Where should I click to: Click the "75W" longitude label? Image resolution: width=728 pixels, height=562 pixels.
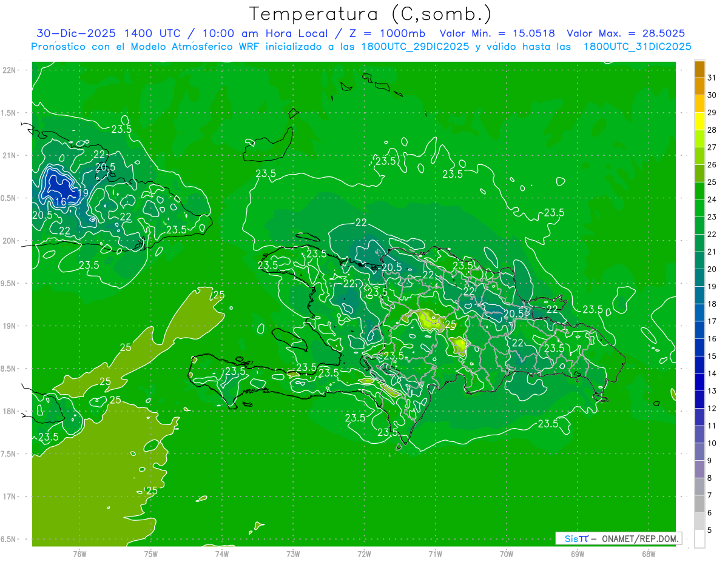tap(151, 554)
